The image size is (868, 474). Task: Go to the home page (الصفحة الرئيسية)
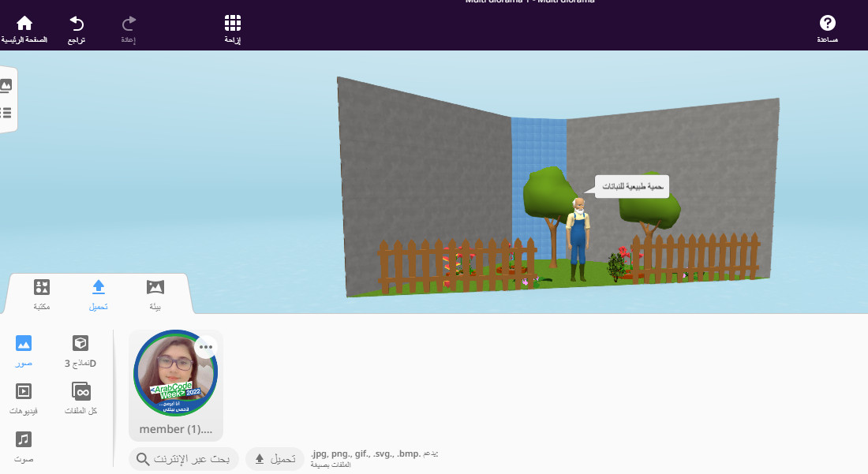[24, 28]
